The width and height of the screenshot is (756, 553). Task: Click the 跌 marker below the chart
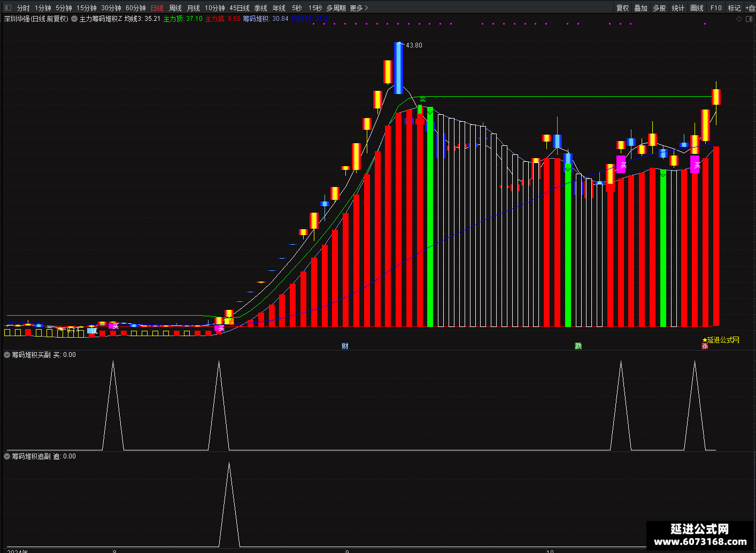pyautogui.click(x=578, y=346)
